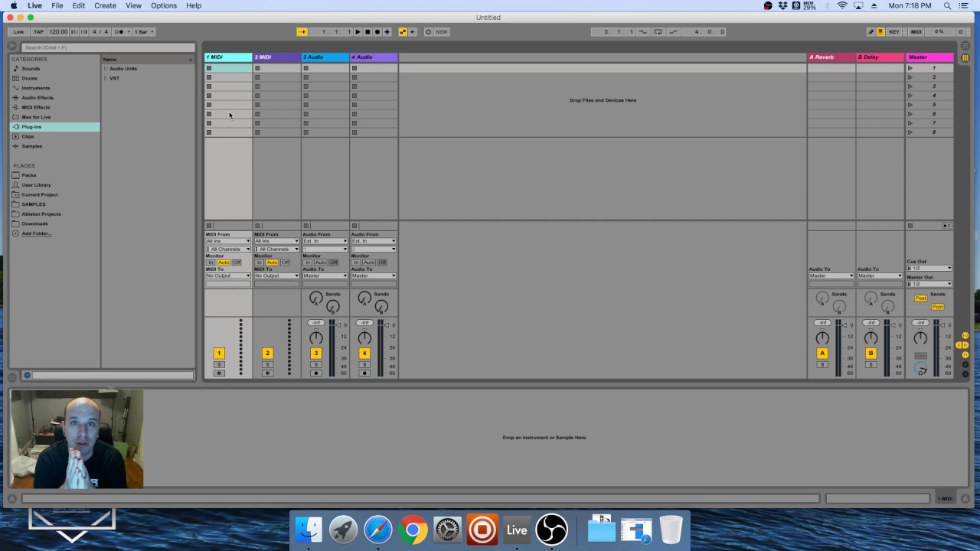Screen dimensions: 980x551
Task: Toggle the Loop Switch button
Action: pos(658,31)
